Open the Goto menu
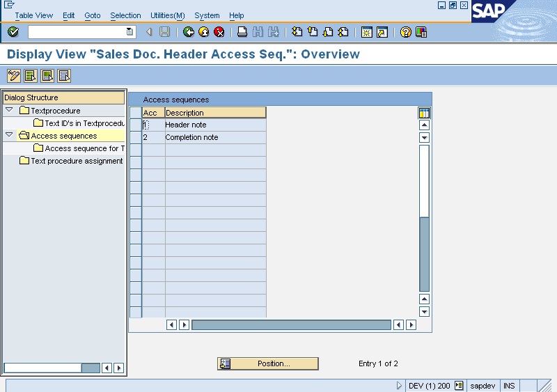The image size is (557, 392). pos(93,15)
